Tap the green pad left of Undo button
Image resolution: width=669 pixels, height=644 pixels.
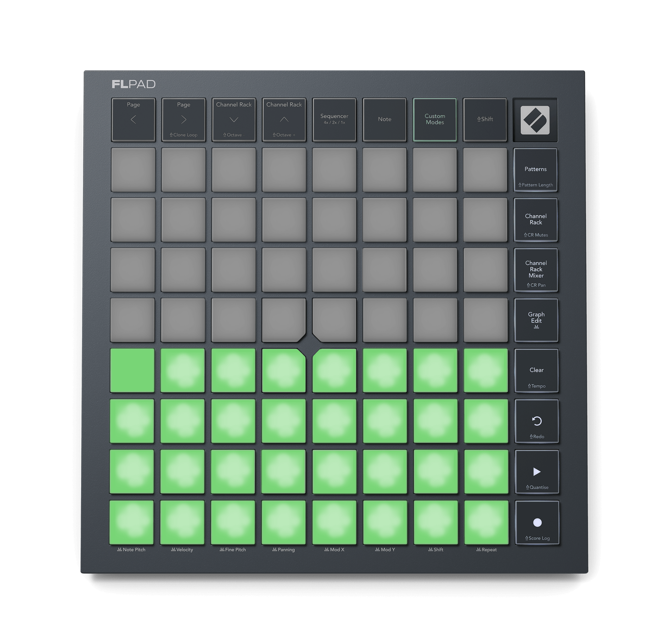click(x=486, y=421)
